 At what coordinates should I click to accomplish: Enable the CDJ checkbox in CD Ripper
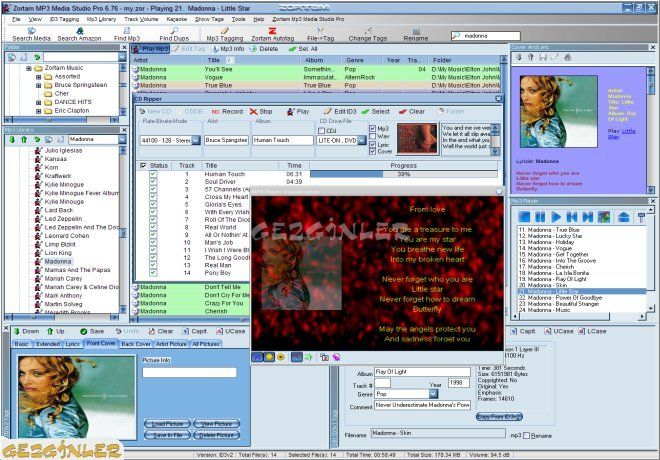322,130
